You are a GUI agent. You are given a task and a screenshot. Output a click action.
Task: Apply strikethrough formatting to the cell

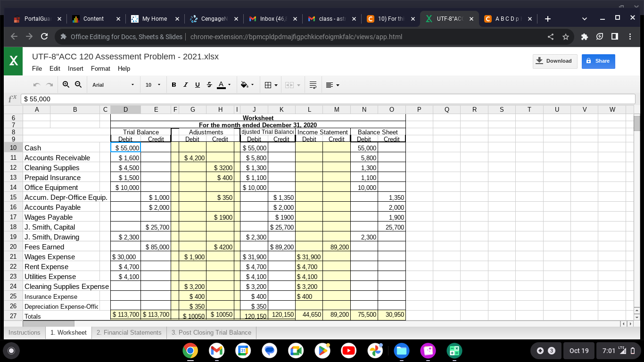click(x=209, y=85)
